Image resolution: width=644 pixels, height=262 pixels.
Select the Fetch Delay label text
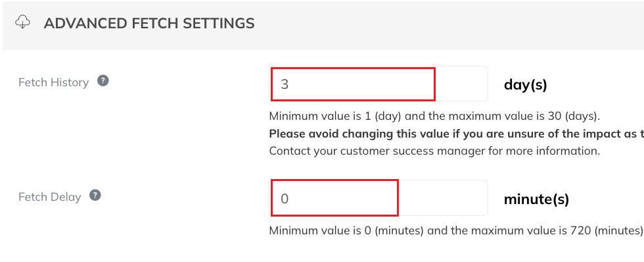(50, 197)
